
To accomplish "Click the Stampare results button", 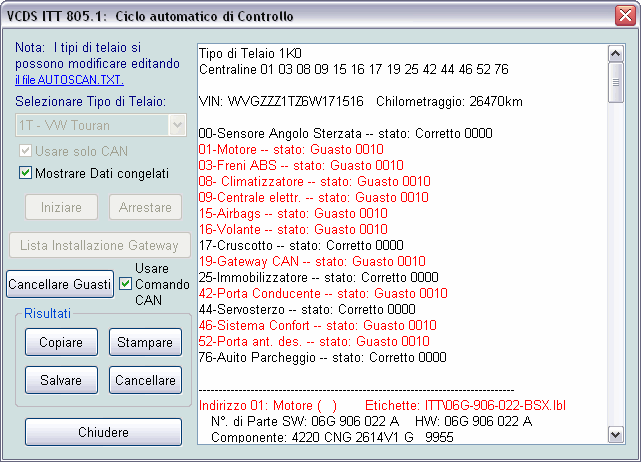I will point(145,342).
